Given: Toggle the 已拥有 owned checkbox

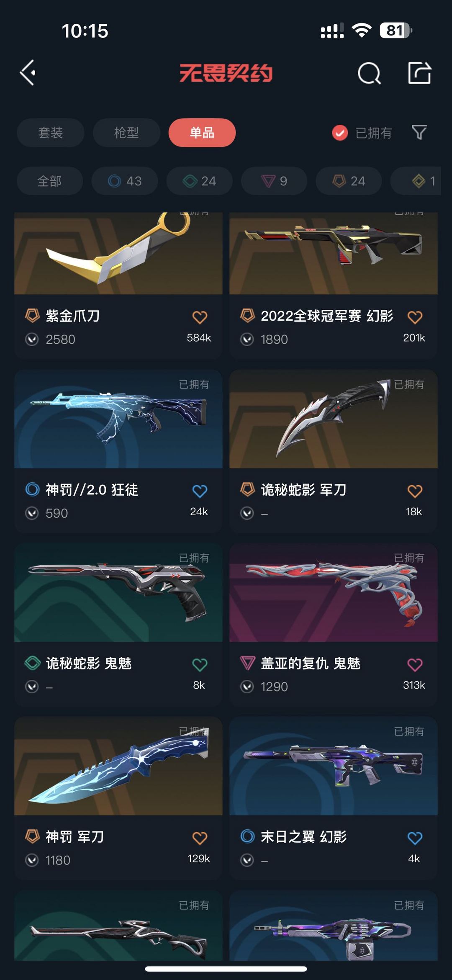Looking at the screenshot, I should (340, 133).
